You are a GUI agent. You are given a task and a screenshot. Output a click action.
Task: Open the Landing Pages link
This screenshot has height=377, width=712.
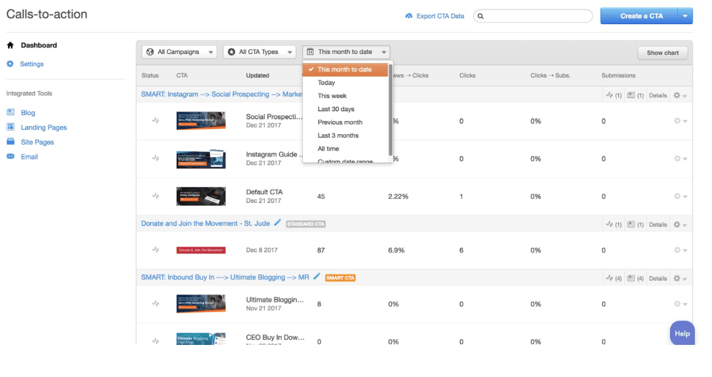point(44,128)
